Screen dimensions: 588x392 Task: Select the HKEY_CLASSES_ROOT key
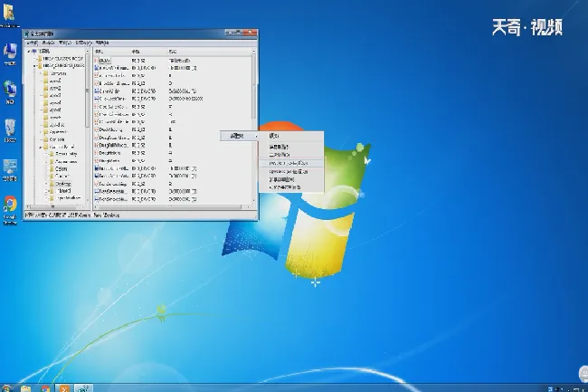(63, 59)
